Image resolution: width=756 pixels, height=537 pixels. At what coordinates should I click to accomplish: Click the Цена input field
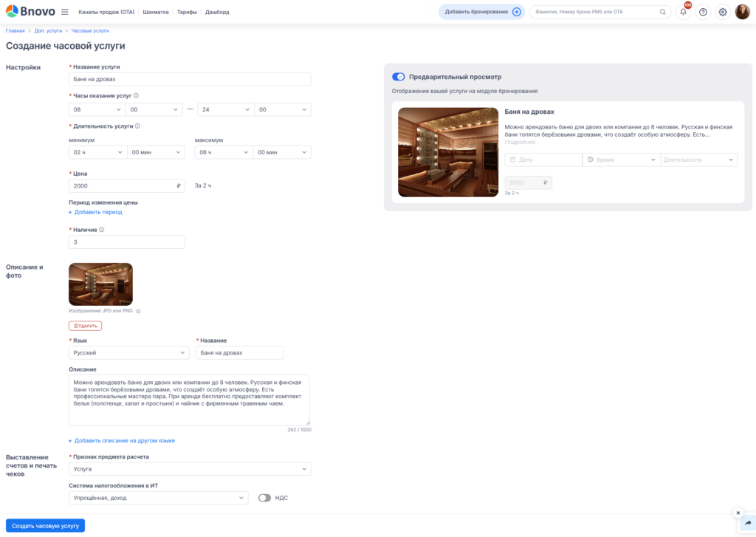[x=127, y=185]
